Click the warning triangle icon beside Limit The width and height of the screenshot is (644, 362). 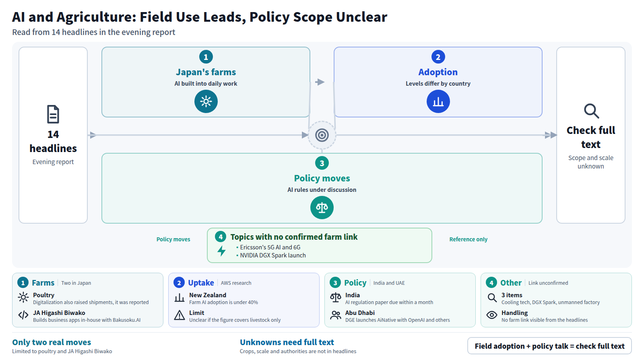pos(180,315)
